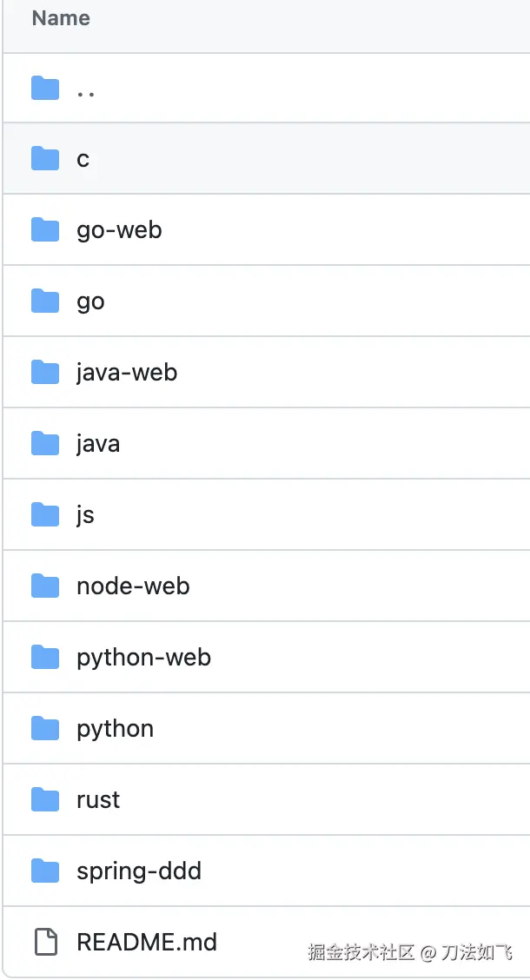The width and height of the screenshot is (530, 980).
Task: Click the folder icon for the rust directory
Action: pos(45,800)
